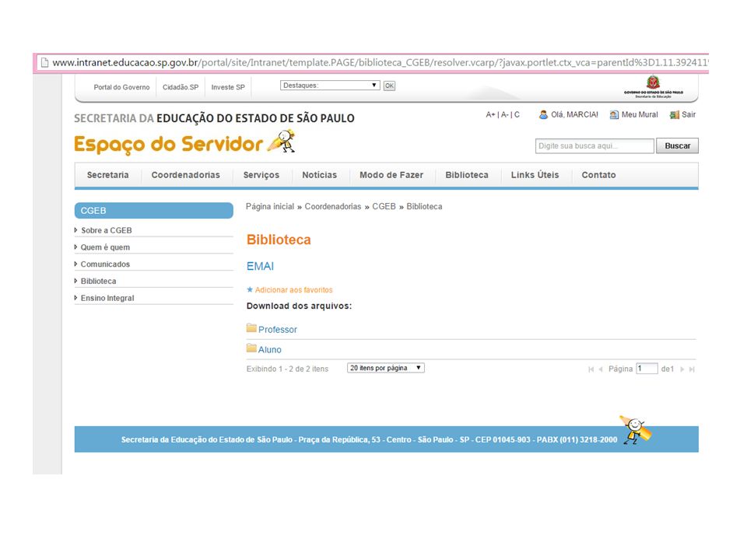The width and height of the screenshot is (747, 560).
Task: Click the star icon for Adicionar aos favoritos
Action: (x=250, y=289)
